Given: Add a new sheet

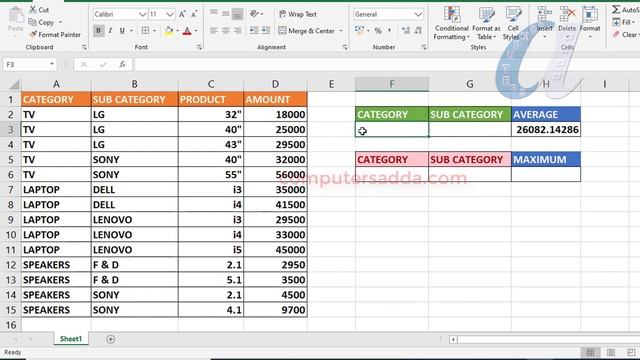Looking at the screenshot, I should tap(110, 339).
